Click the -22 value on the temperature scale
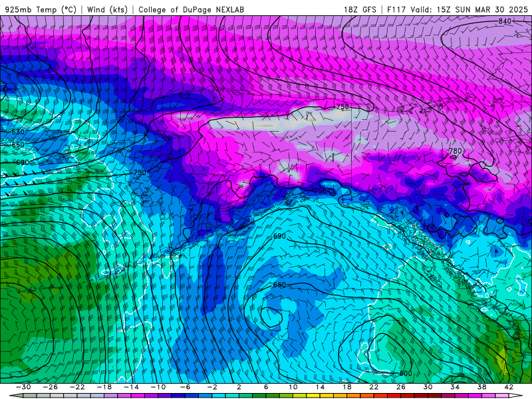 point(77,387)
